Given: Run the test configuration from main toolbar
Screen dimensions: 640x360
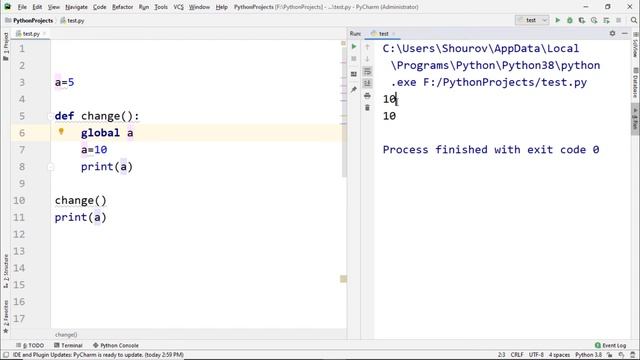Looking at the screenshot, I should (x=558, y=20).
